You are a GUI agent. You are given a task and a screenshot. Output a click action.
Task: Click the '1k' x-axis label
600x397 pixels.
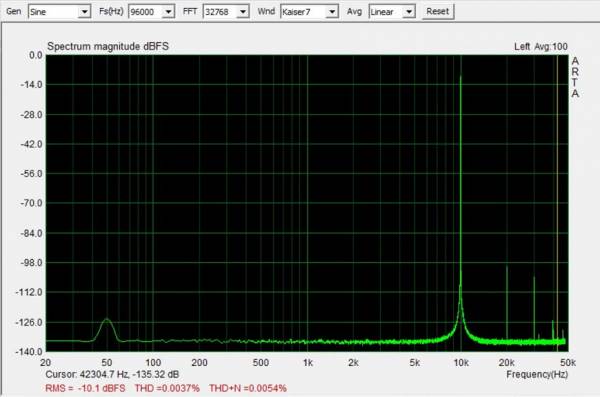click(x=308, y=363)
